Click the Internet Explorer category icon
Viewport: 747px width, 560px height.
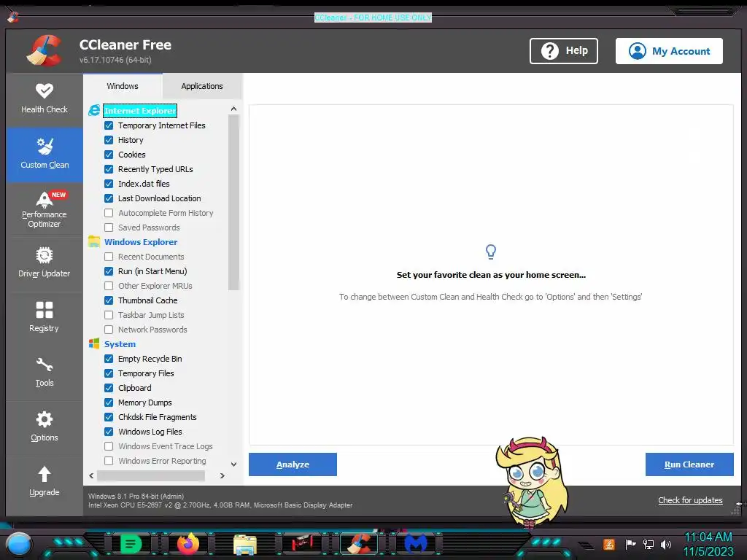pyautogui.click(x=94, y=111)
